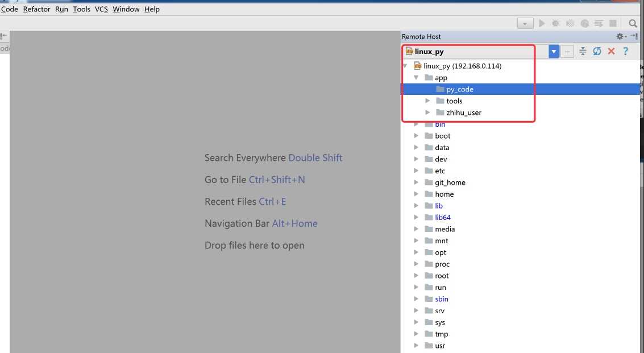This screenshot has width=644, height=353.
Task: Select the 'run' folder name
Action: (441, 287)
